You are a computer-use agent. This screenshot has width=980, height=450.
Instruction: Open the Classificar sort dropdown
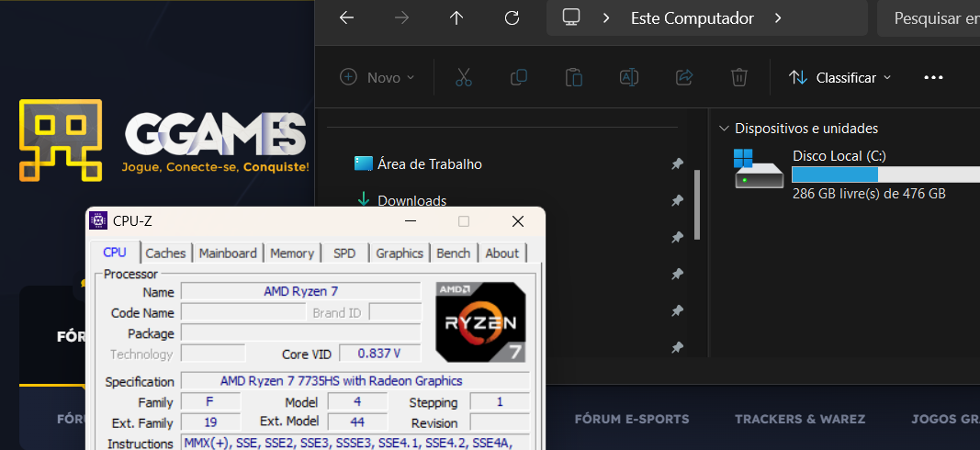click(840, 78)
